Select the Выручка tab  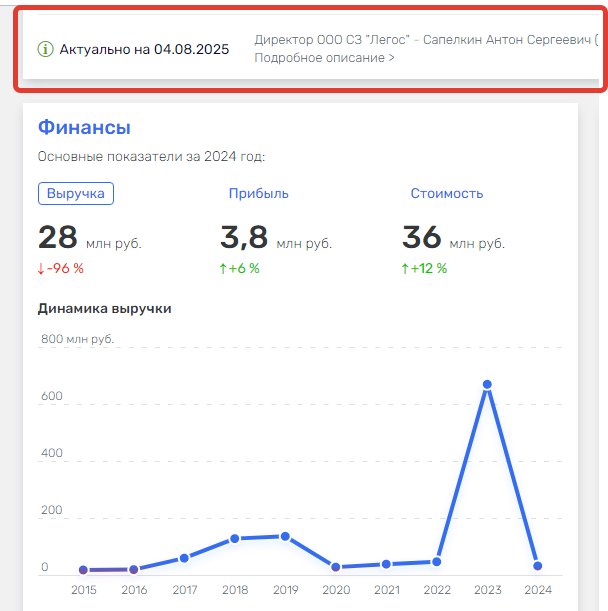pos(76,193)
